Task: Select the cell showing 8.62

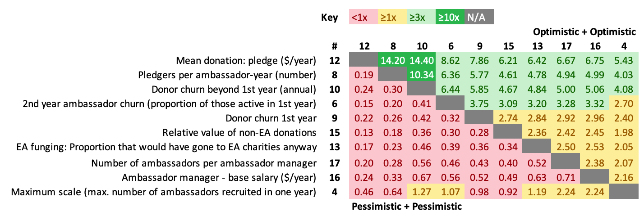Action: (x=449, y=60)
